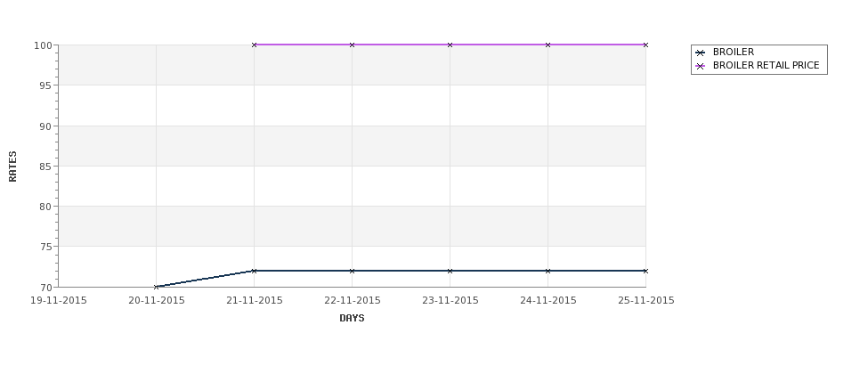
Task: Click the BROILER legend marker icon
Action: click(x=701, y=53)
